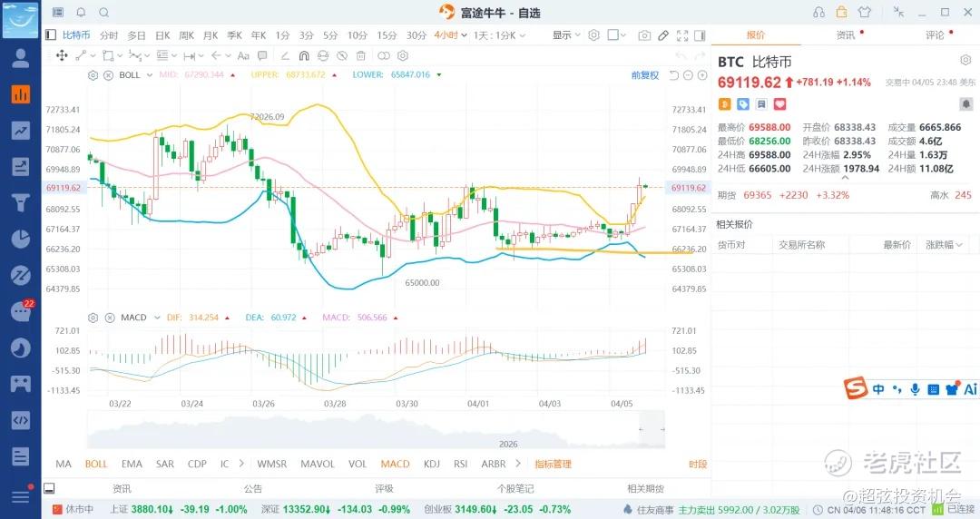Image resolution: width=980 pixels, height=519 pixels.
Task: Expand the 显示 display dropdown
Action: [x=565, y=35]
